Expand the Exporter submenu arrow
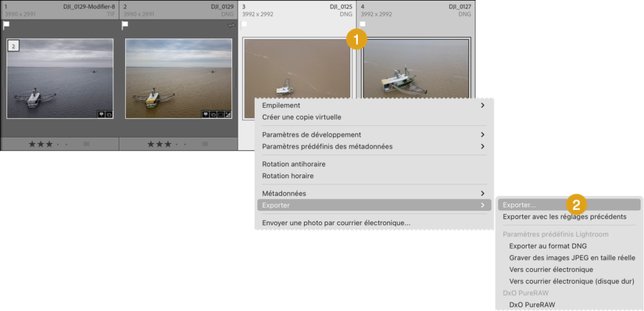Viewport: 644px width, 311px height. pos(482,205)
